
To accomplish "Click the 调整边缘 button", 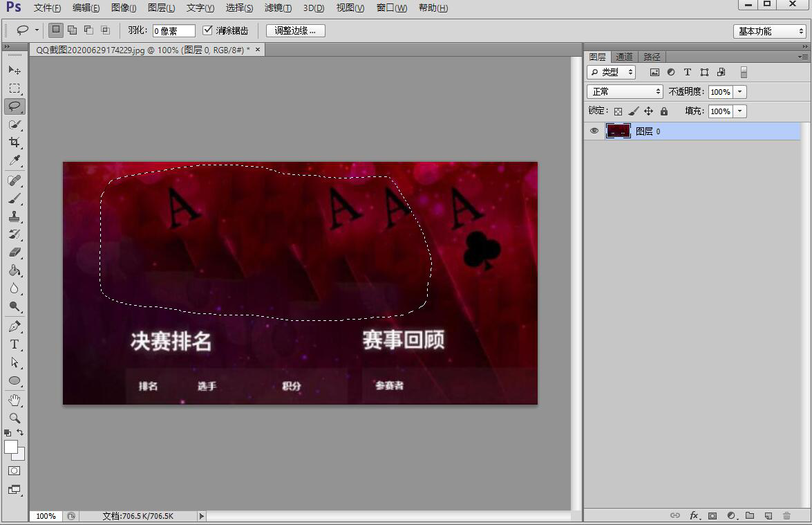I will 295,30.
